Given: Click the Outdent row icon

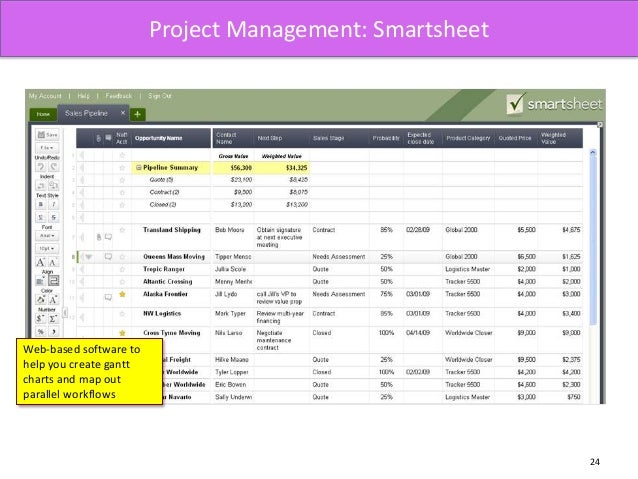Looking at the screenshot, I should (x=41, y=186).
